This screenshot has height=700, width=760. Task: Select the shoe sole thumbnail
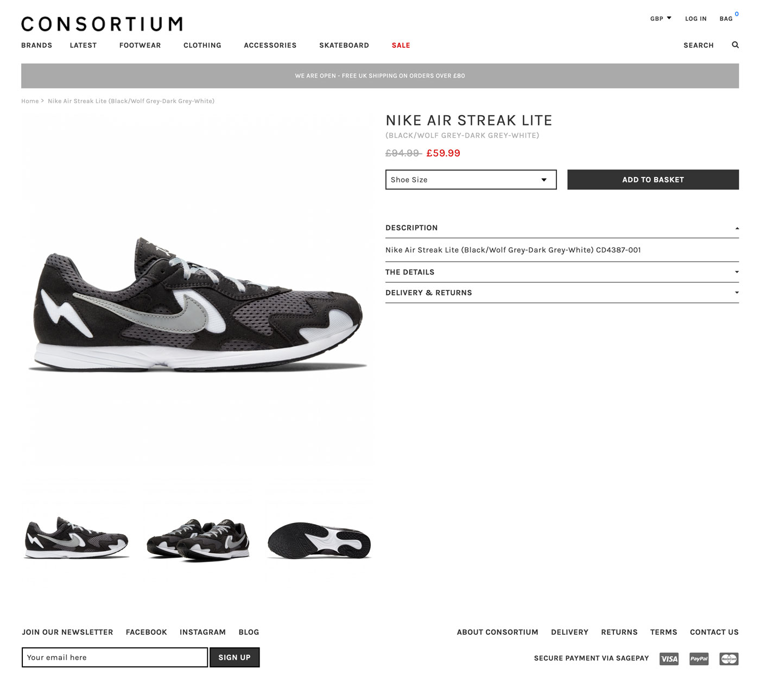(x=319, y=541)
